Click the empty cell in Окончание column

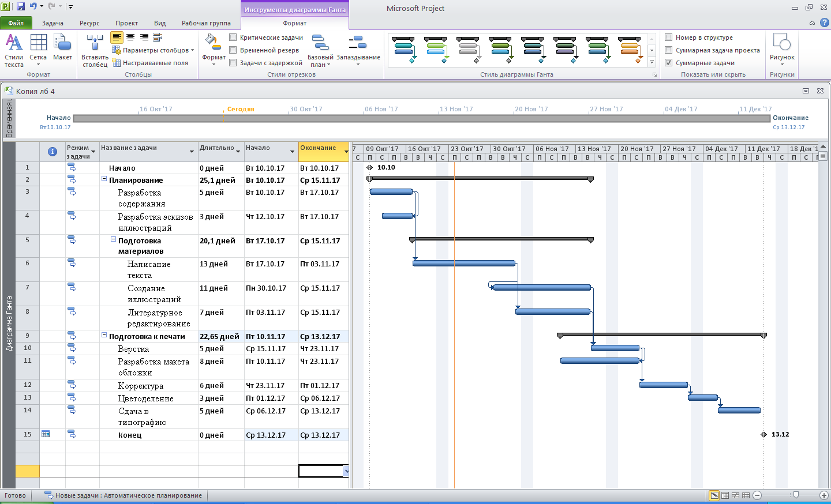coord(323,471)
